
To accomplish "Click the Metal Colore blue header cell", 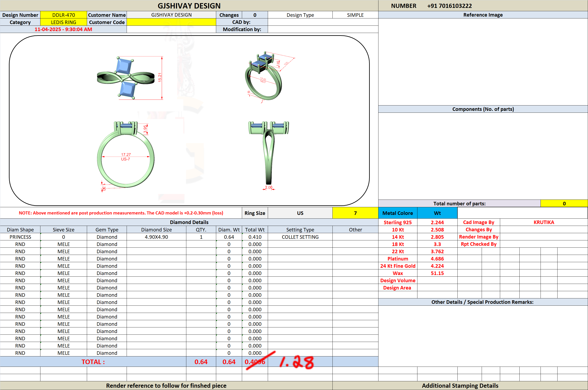I will (x=398, y=213).
